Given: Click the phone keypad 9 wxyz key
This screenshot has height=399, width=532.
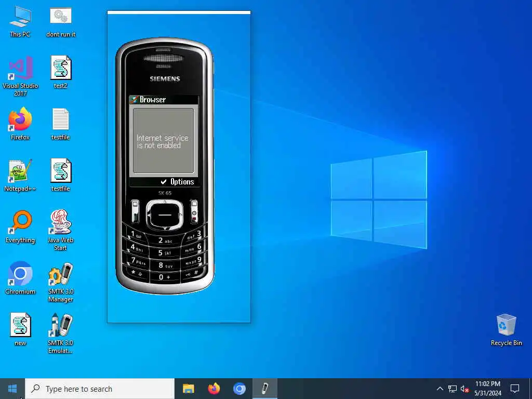Looking at the screenshot, I should pyautogui.click(x=193, y=261).
